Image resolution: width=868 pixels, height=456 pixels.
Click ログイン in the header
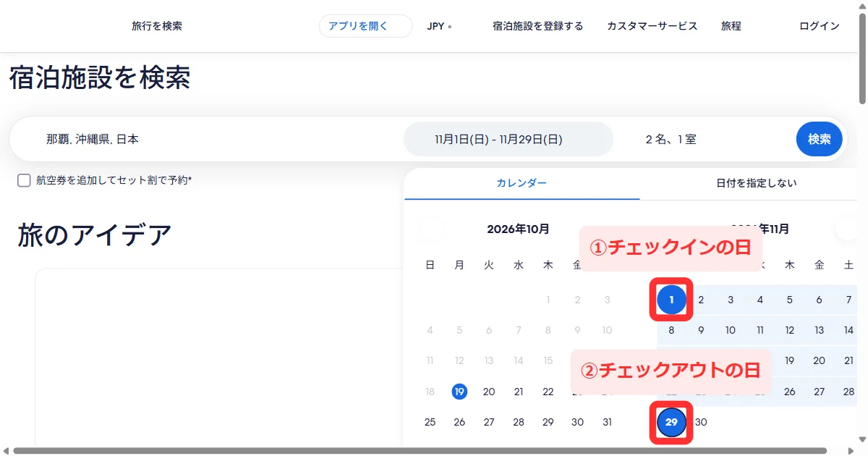[819, 26]
